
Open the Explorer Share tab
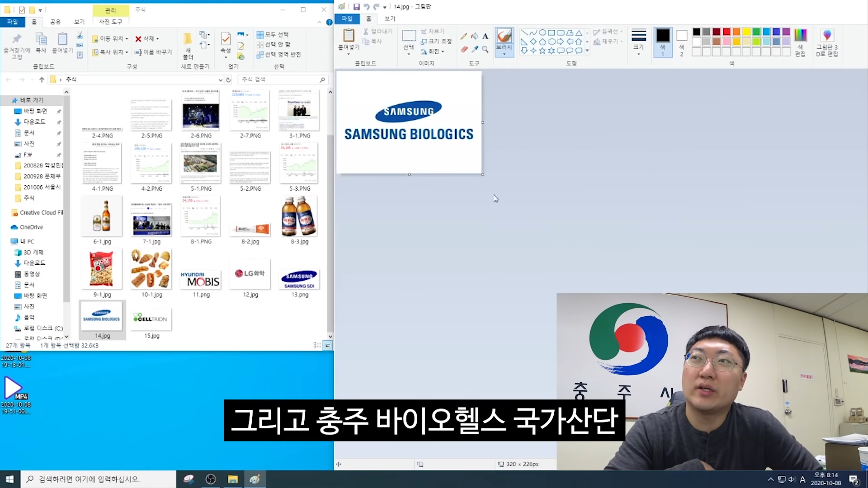tap(55, 22)
